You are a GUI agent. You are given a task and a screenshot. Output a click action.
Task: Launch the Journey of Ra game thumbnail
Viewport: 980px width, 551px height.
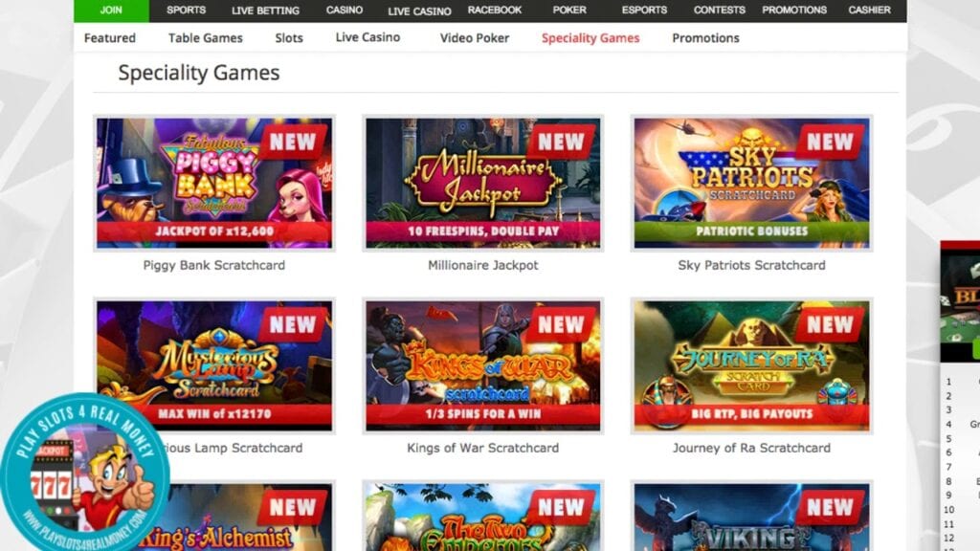pyautogui.click(x=752, y=366)
